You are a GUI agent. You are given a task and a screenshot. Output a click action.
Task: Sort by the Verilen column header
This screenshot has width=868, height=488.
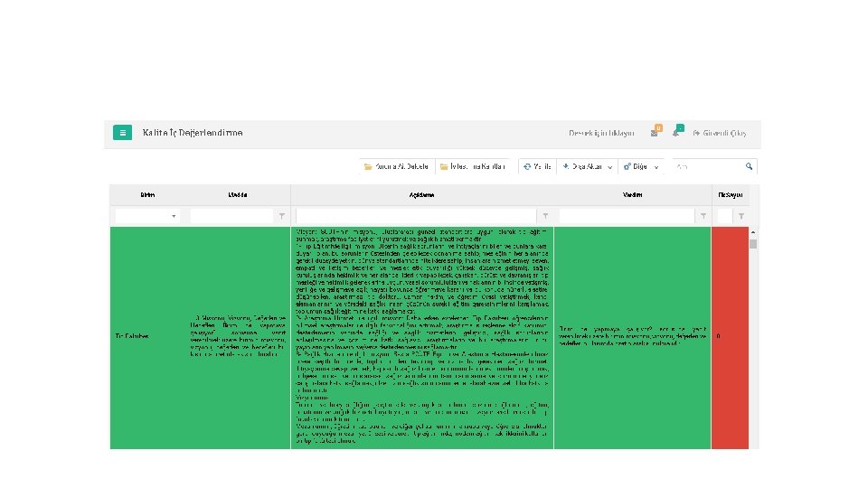click(x=632, y=195)
